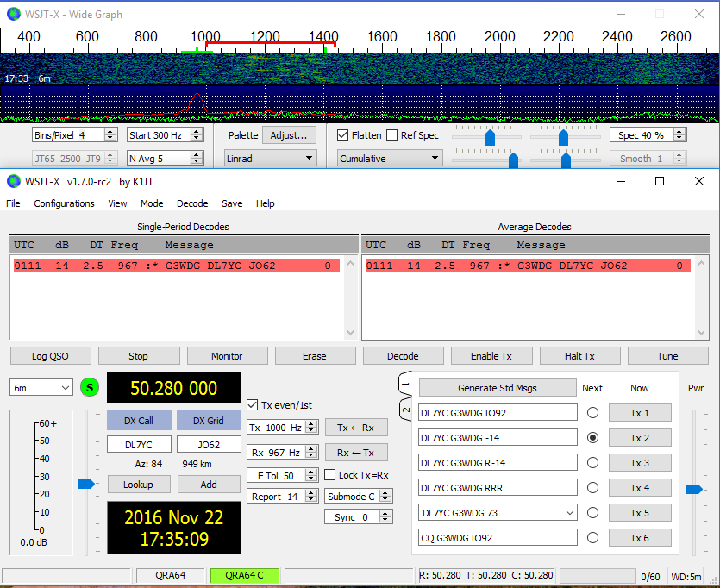Screen dimensions: 720x588
Task: Select the decode row in Single-Period Decodes
Action: pyautogui.click(x=176, y=266)
